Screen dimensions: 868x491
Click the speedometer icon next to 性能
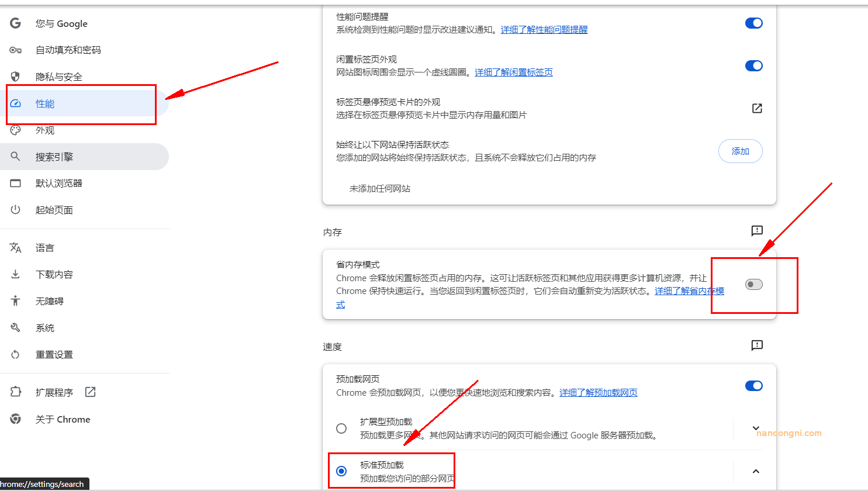(x=15, y=103)
